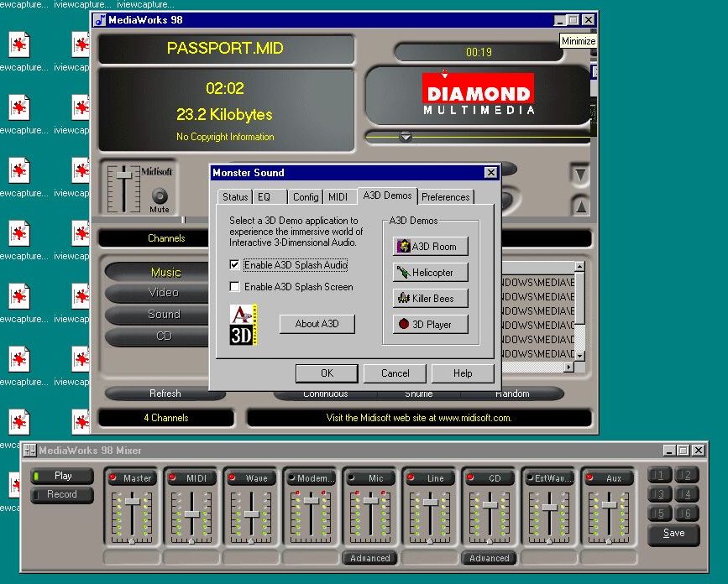Click the About A3D button
This screenshot has height=584, width=728.
(317, 324)
